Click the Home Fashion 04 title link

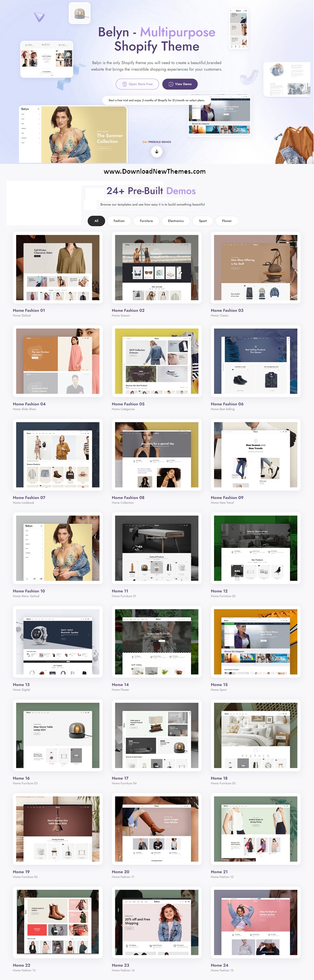29,404
